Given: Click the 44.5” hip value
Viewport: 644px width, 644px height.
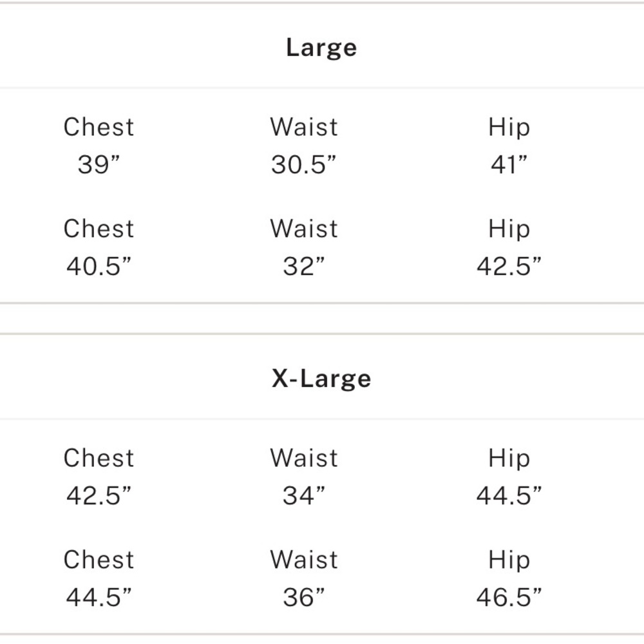Looking at the screenshot, I should (509, 496).
